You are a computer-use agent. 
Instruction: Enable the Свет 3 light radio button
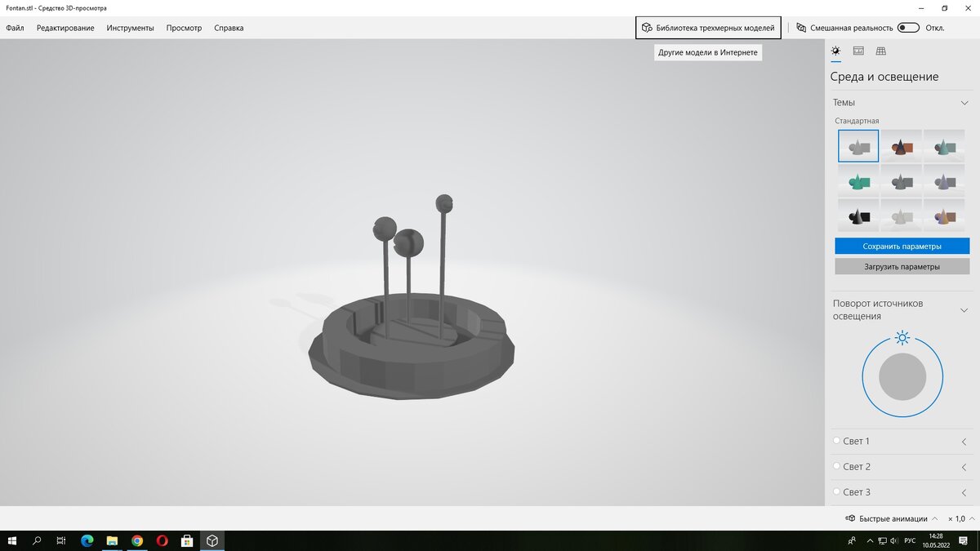coord(836,491)
